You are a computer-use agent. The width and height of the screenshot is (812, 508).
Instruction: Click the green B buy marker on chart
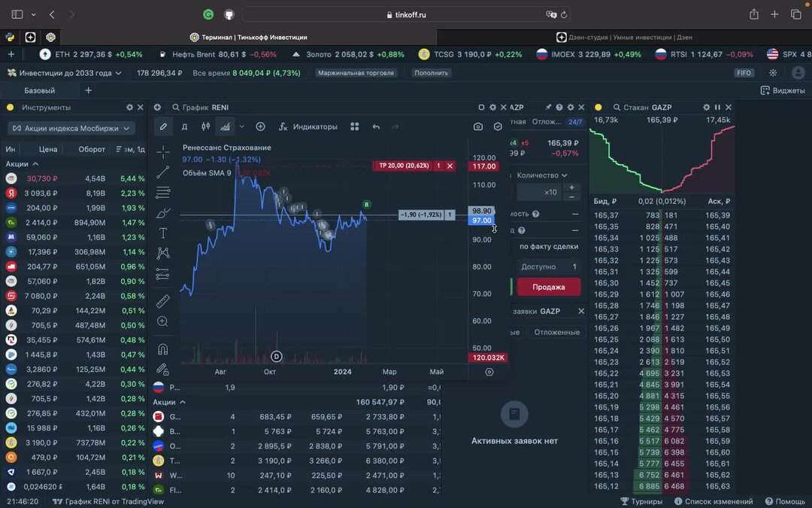pyautogui.click(x=367, y=204)
